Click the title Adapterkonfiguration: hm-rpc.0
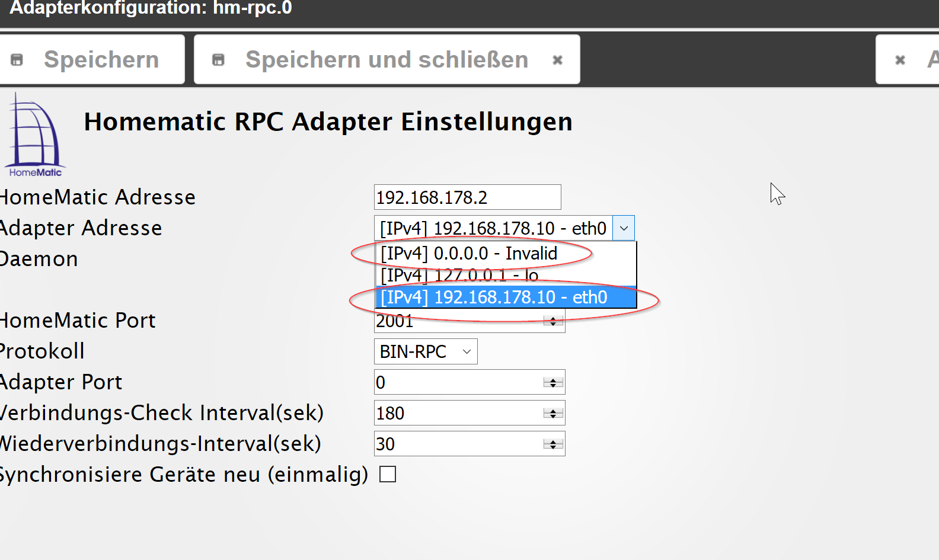Viewport: 939px width, 560px height. [151, 8]
